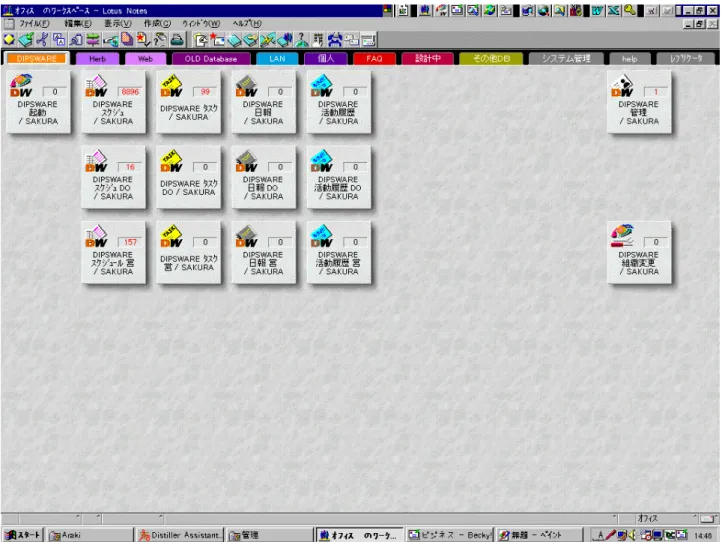Image resolution: width=722 pixels, height=542 pixels.
Task: Click the scissors Cut icon in toolbar
Action: point(42,40)
